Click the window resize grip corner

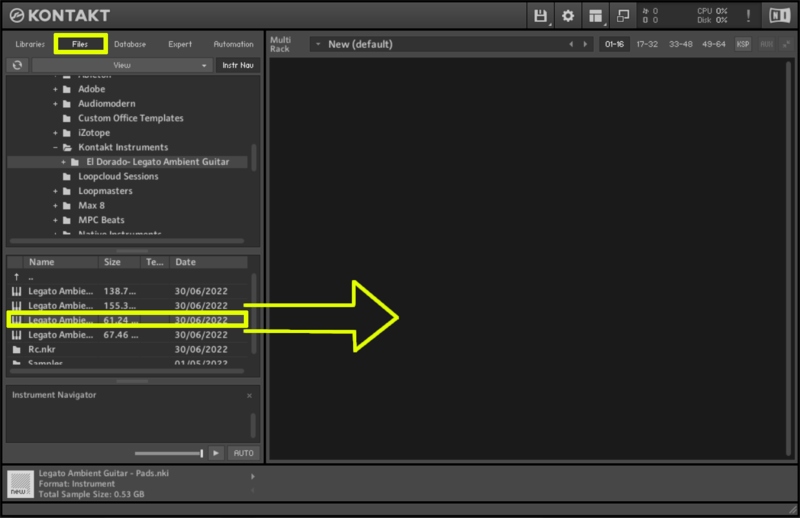click(x=792, y=509)
